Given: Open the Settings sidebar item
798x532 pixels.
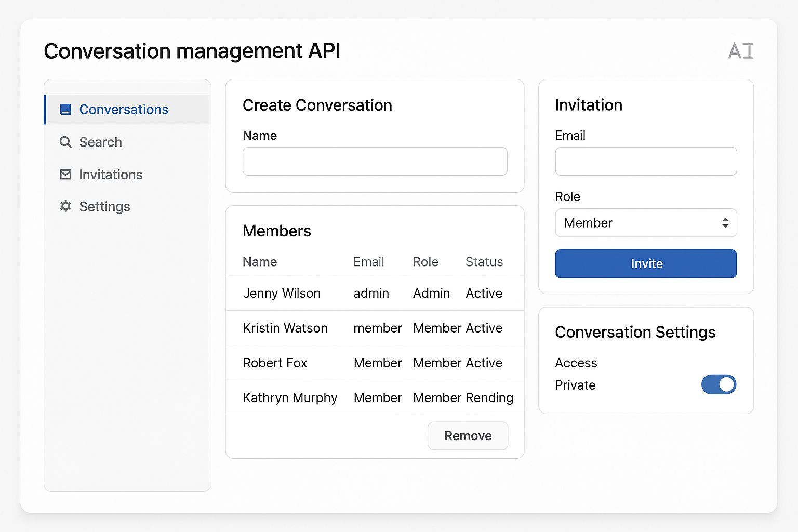Looking at the screenshot, I should pos(104,207).
